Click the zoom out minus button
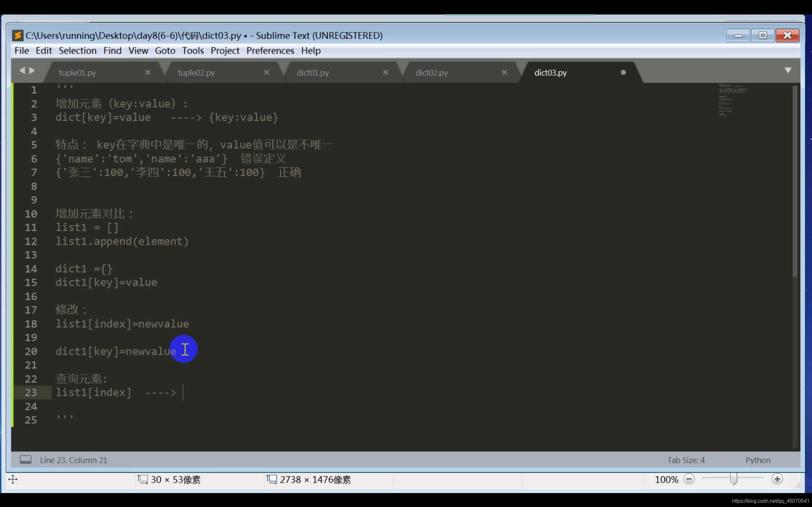 point(689,479)
